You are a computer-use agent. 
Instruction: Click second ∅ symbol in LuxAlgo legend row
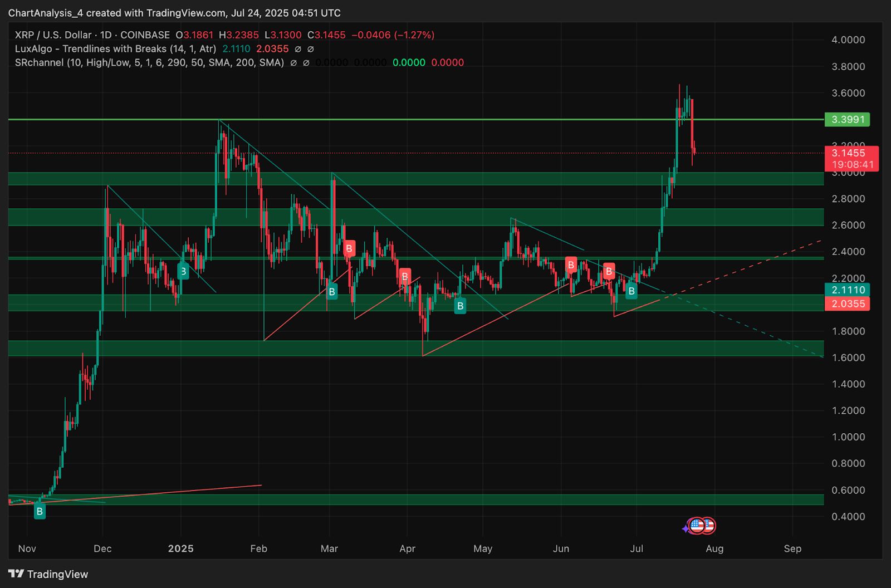[311, 49]
